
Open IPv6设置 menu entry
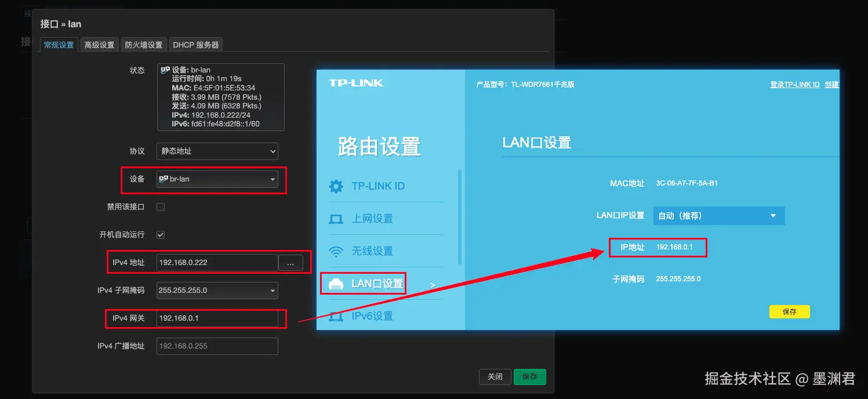[372, 316]
